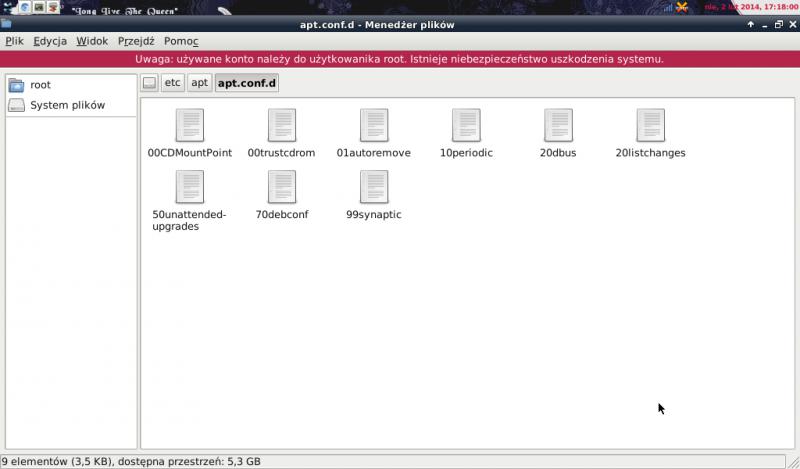Viewport: 800px width, 469px height.
Task: Click the 20dbus file icon
Action: (x=558, y=125)
